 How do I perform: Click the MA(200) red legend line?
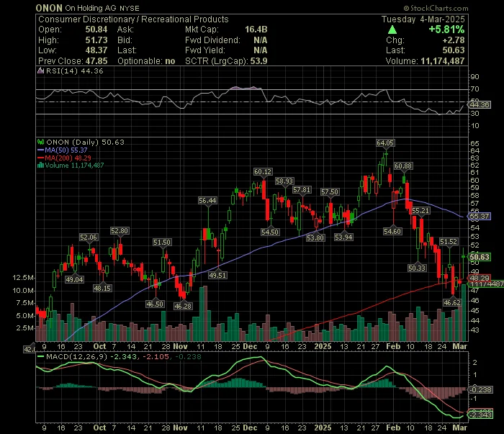pos(40,158)
